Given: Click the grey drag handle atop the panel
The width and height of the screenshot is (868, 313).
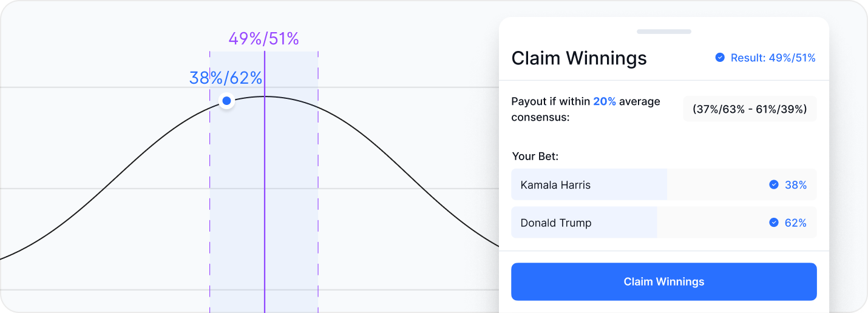Looking at the screenshot, I should tap(663, 32).
